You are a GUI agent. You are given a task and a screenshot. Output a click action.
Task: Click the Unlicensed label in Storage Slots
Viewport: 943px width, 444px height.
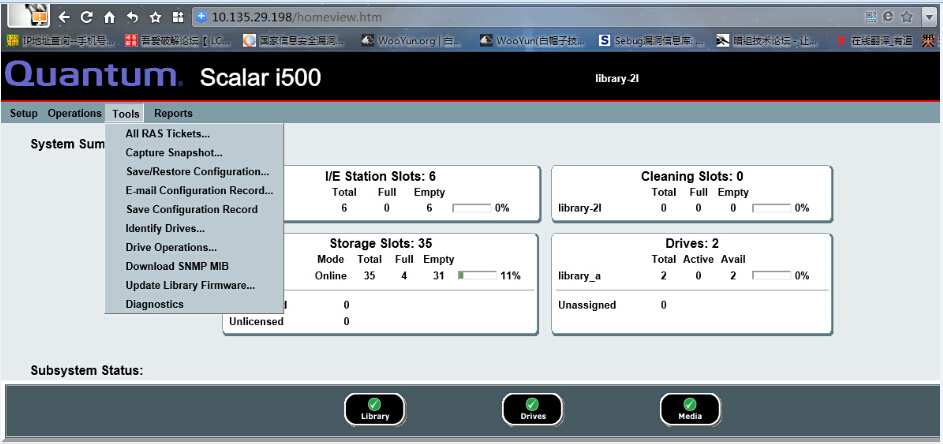256,321
